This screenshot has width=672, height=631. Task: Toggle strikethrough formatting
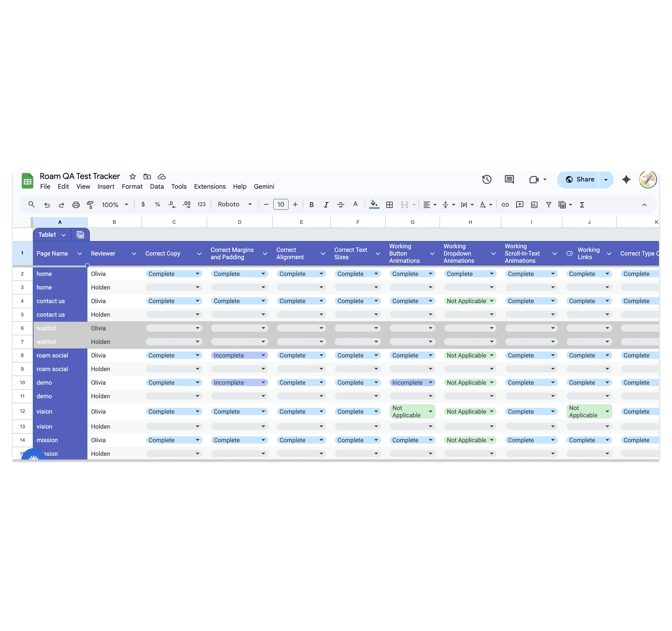340,204
